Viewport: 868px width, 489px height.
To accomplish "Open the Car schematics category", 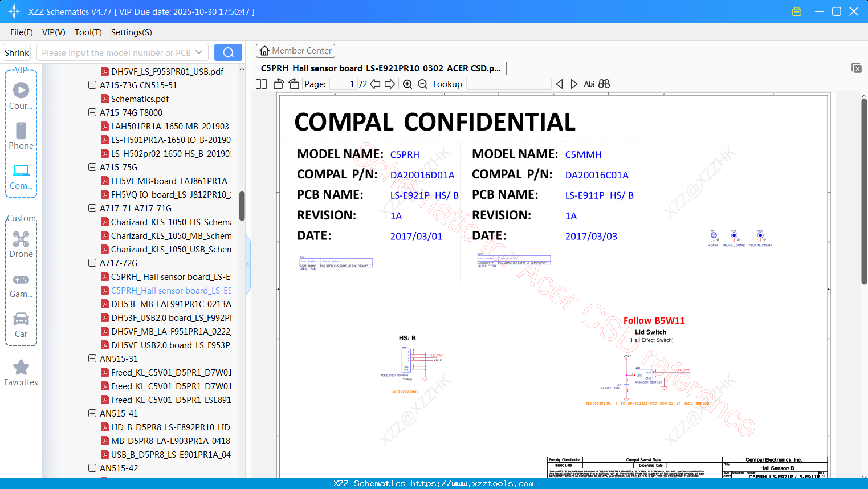I will 21,325.
